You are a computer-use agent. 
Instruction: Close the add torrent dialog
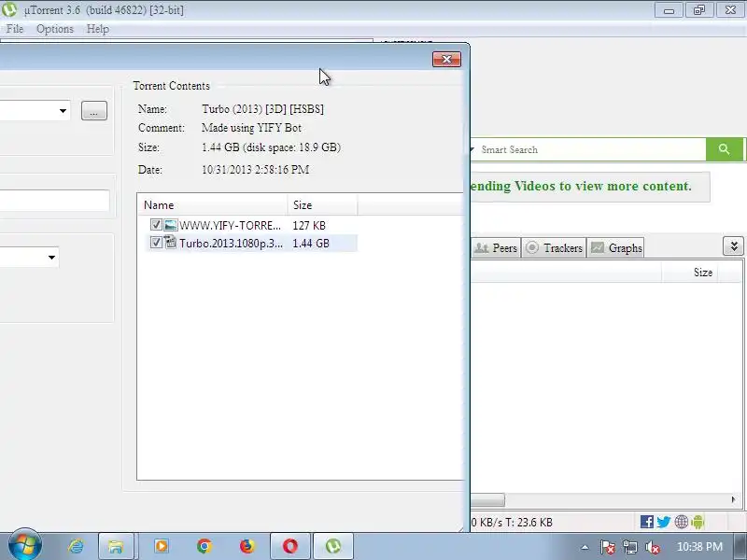(x=446, y=59)
